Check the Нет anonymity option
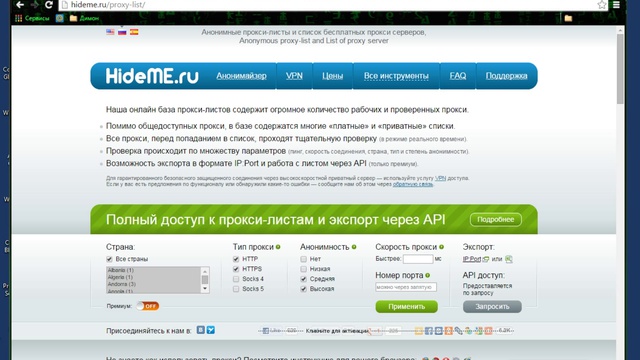The image size is (640, 360). click(x=303, y=259)
